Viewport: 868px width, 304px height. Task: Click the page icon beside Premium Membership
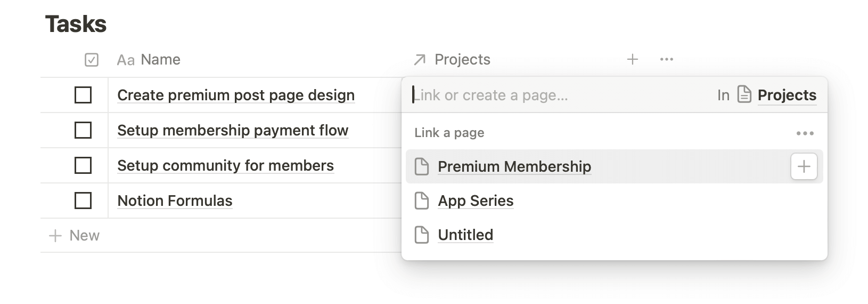[422, 166]
